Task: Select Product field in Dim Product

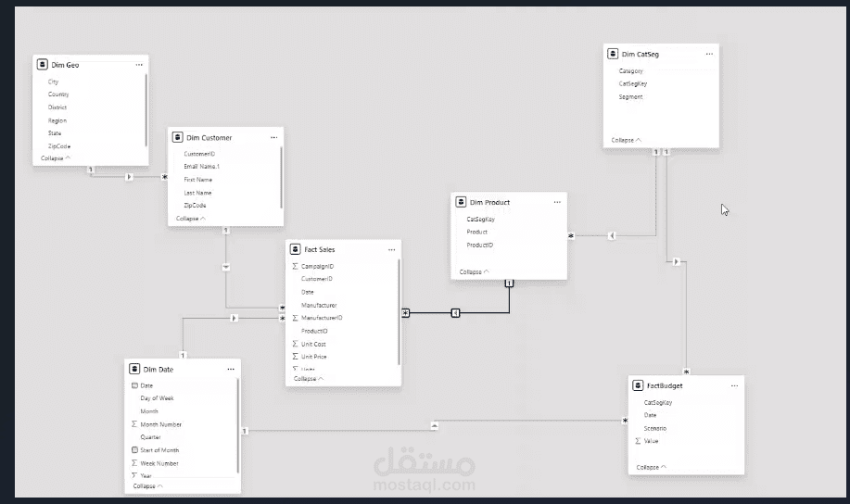Action: tap(477, 232)
